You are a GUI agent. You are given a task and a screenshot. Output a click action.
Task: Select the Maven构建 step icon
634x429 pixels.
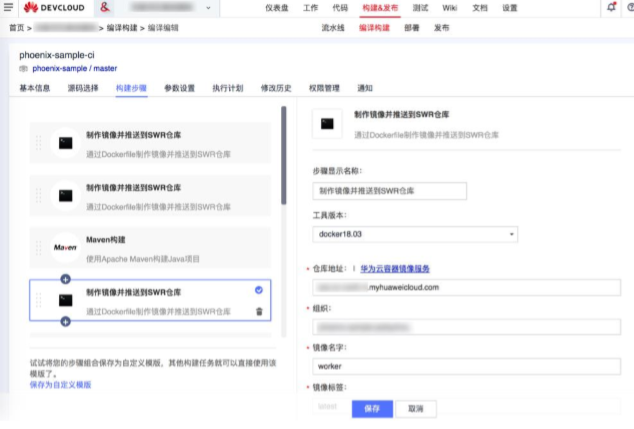pos(65,247)
